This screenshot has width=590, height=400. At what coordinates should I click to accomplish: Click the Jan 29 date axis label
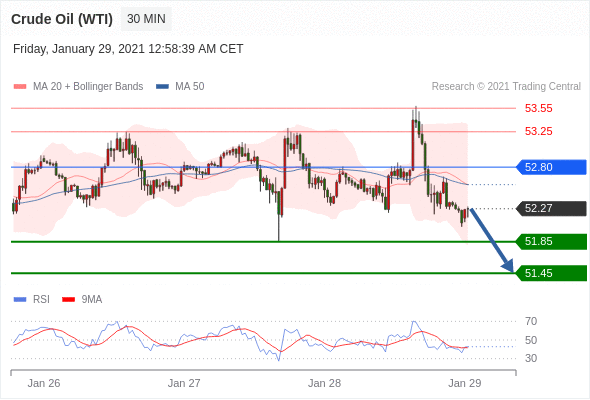coord(465,383)
